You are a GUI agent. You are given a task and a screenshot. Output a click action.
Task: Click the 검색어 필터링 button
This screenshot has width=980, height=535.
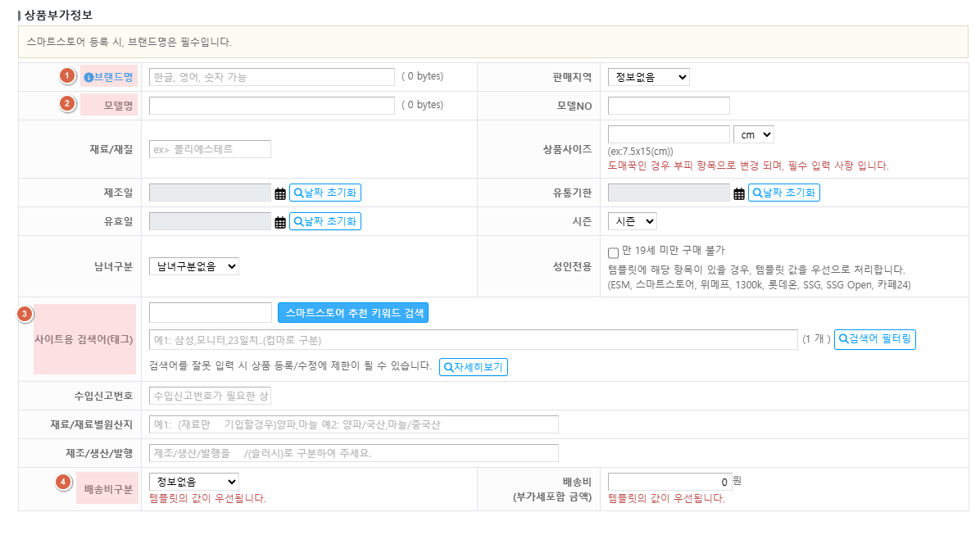tap(874, 339)
